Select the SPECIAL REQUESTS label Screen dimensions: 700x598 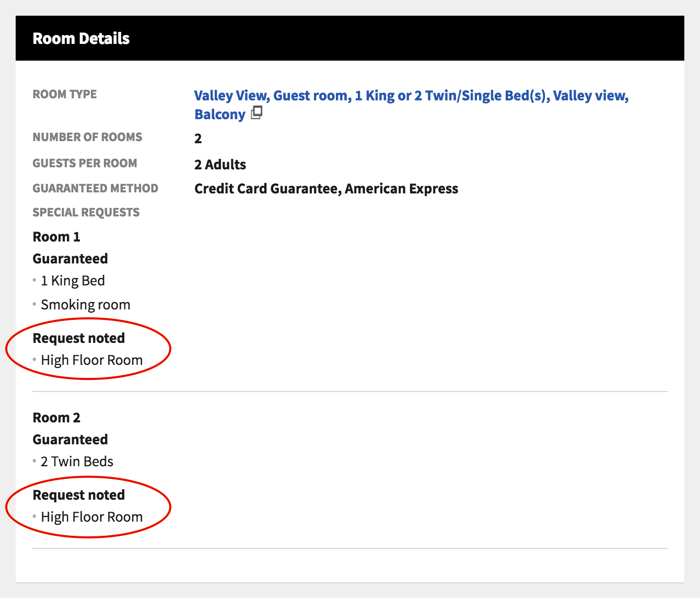tap(86, 212)
